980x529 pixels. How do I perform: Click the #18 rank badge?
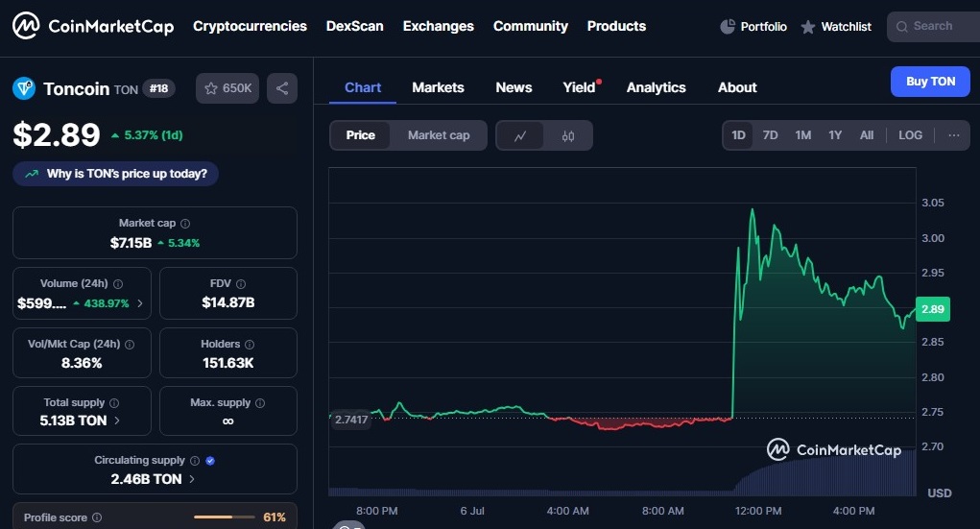(x=158, y=88)
